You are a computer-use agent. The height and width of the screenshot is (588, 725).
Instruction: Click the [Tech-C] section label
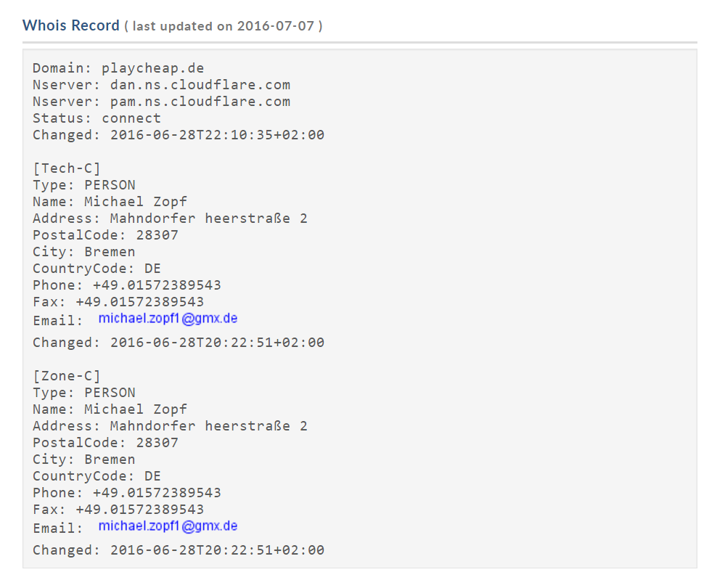67,168
